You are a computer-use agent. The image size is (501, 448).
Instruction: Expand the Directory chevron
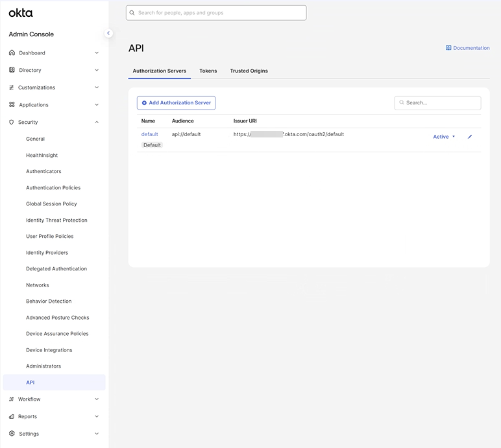coord(97,70)
